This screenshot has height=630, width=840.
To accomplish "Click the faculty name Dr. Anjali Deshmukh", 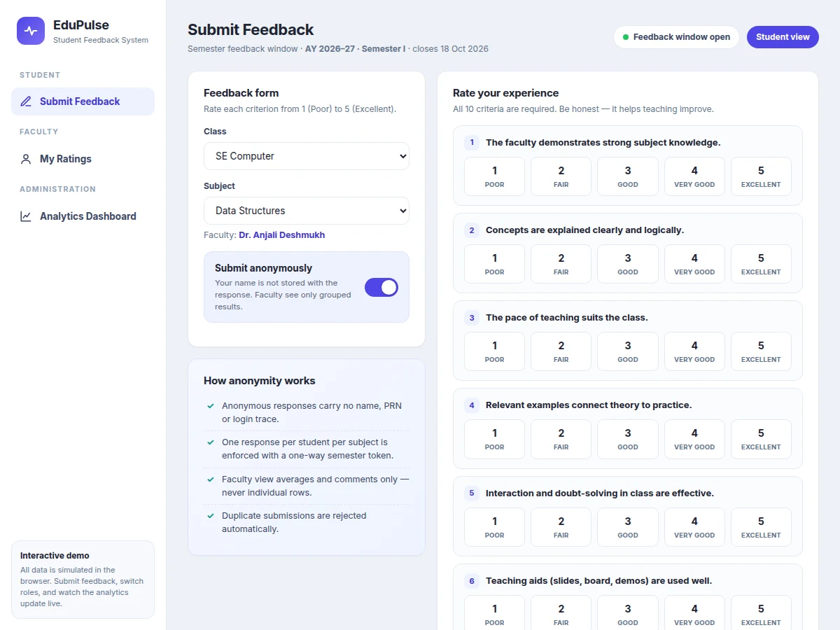I will click(x=281, y=235).
